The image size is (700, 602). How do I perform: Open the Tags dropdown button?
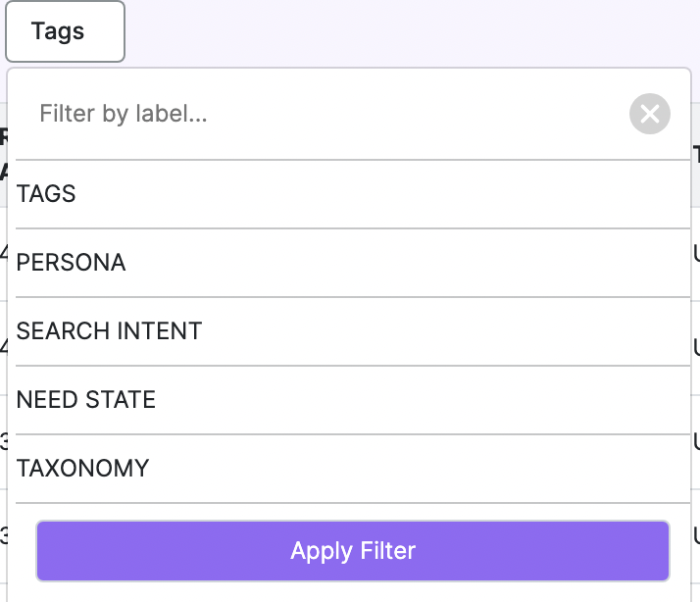tap(65, 31)
